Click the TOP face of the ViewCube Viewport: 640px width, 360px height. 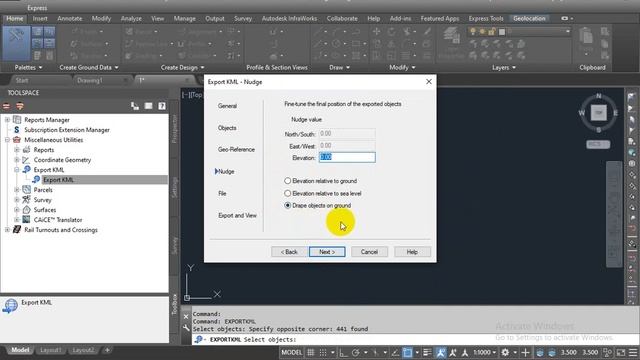tap(599, 113)
